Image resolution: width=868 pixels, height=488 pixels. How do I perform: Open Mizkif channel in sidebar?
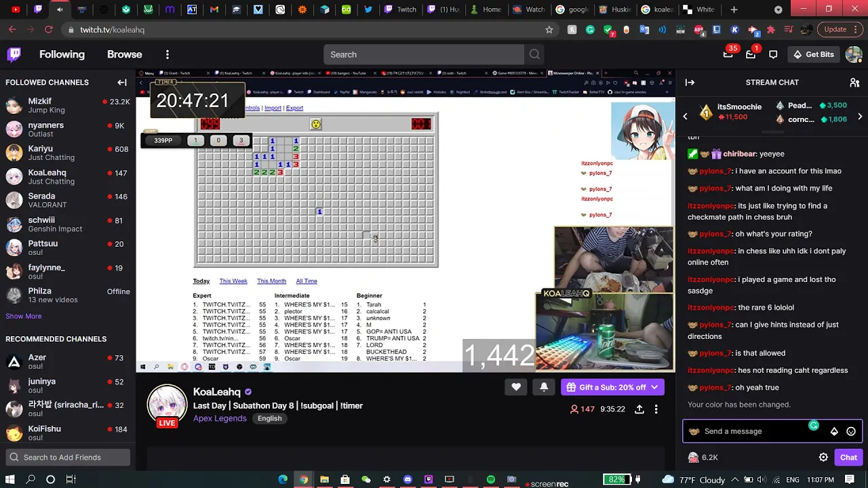pyautogui.click(x=68, y=106)
